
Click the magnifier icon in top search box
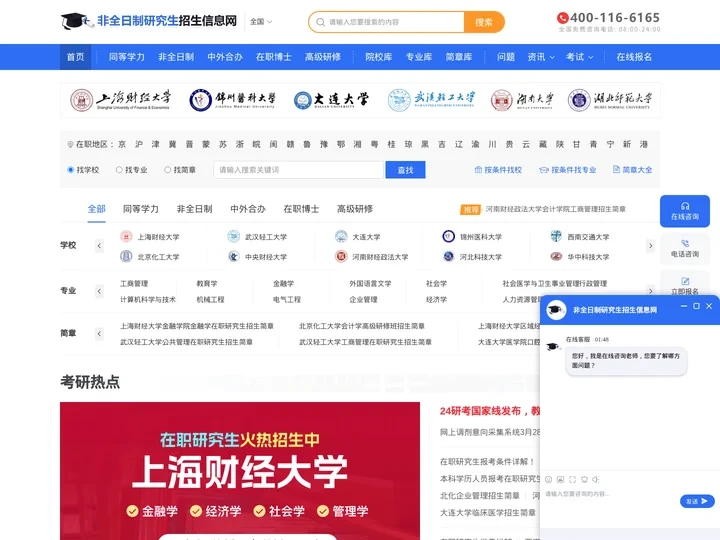coord(321,22)
